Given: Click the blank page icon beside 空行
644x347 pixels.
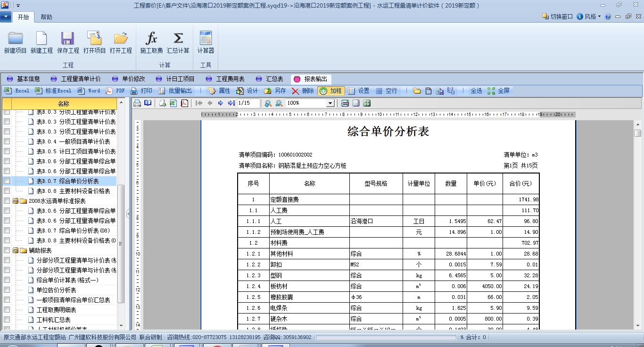Looking at the screenshot, I should pos(429,91).
